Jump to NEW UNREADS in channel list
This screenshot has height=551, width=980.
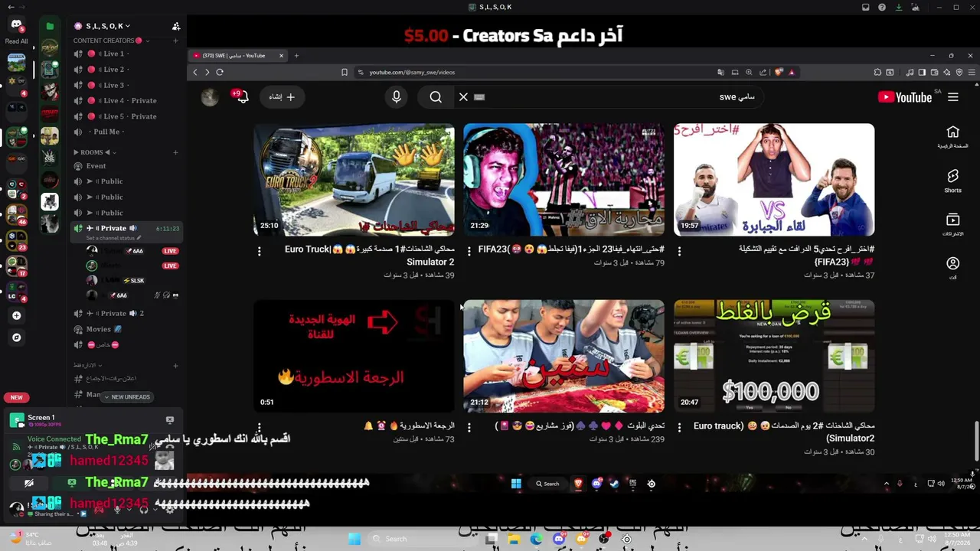[126, 396]
